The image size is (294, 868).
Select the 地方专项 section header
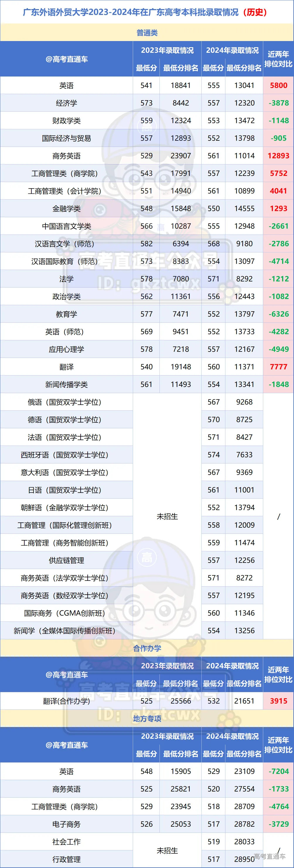147,718
